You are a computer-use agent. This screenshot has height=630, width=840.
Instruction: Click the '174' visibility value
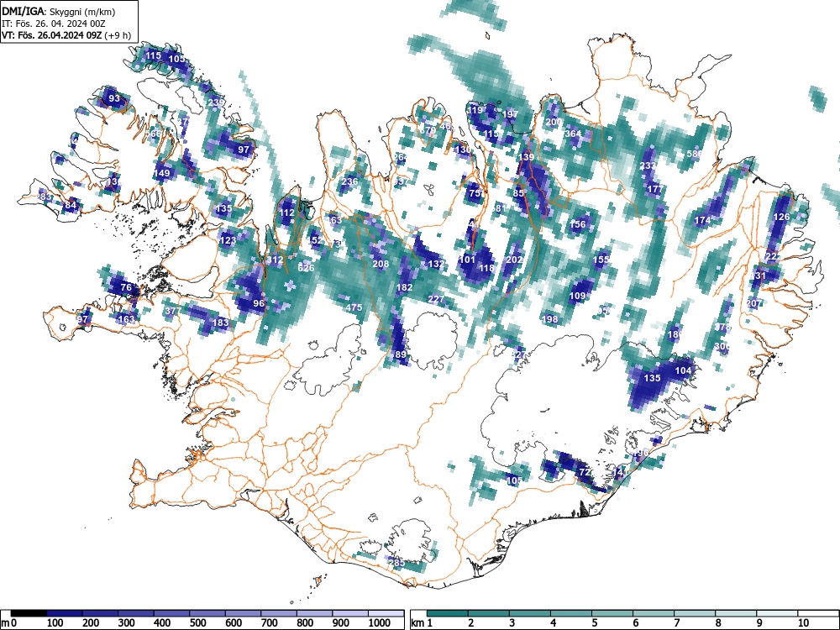(x=702, y=219)
